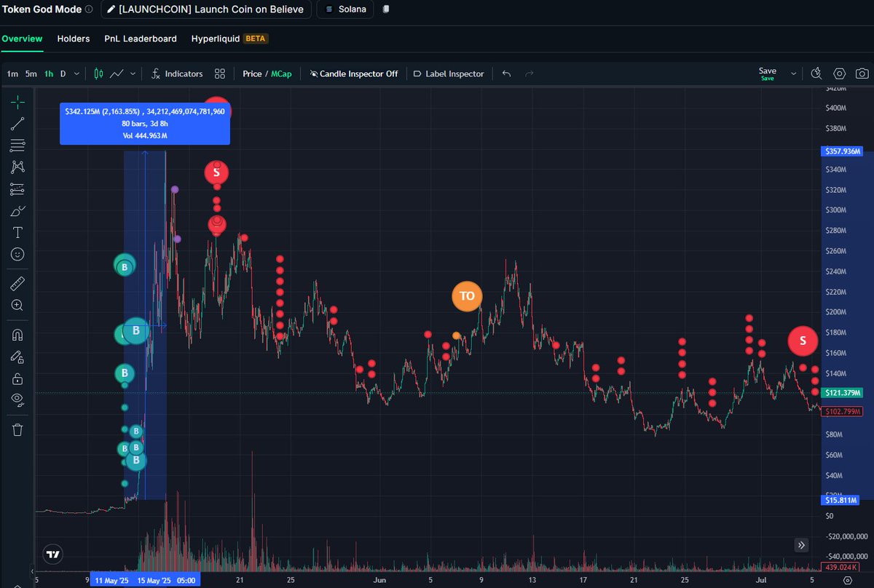Toggle the Label Inspector

[448, 73]
